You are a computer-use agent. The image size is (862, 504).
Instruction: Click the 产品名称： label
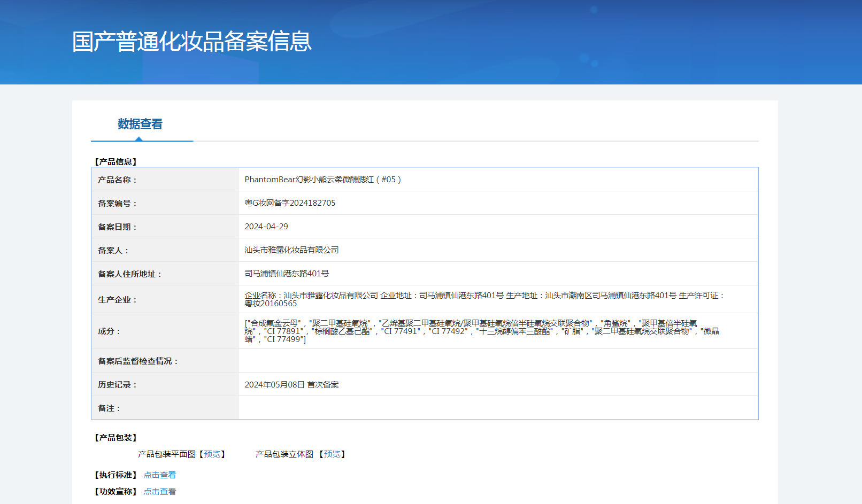(118, 180)
